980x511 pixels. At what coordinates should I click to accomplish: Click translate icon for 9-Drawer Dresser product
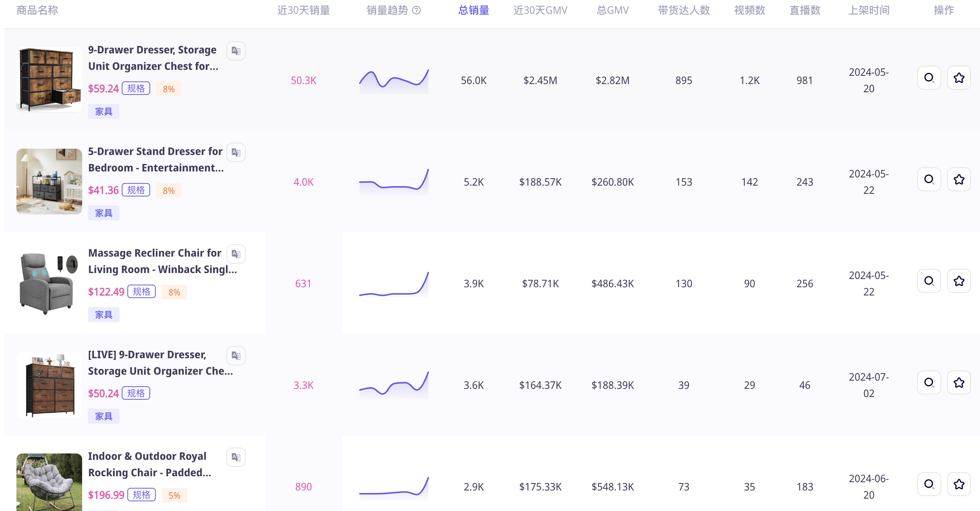[x=236, y=50]
